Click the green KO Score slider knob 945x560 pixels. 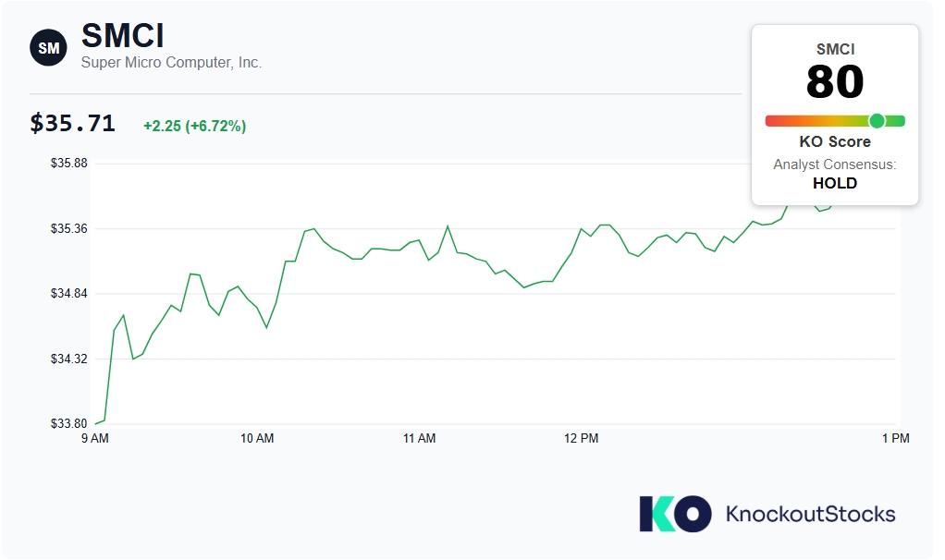[x=877, y=121]
